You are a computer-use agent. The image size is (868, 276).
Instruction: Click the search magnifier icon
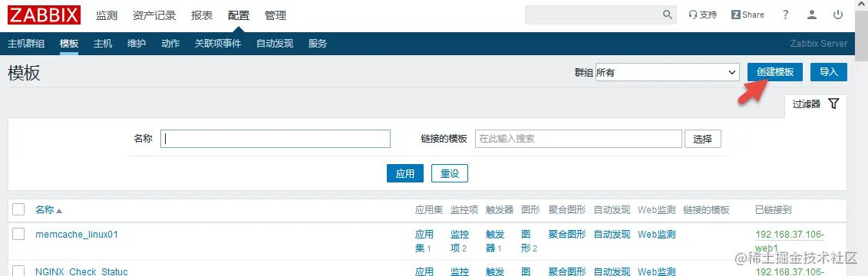point(668,15)
